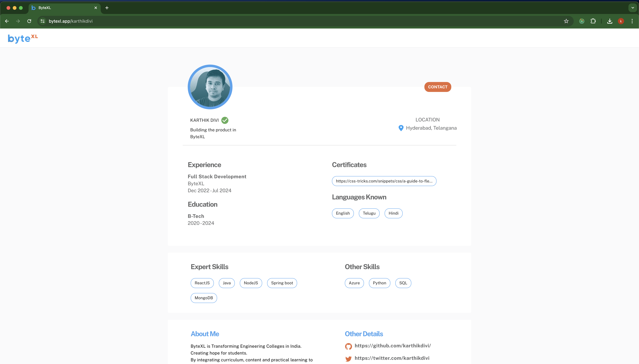
Task: Open a new browser tab
Action: [107, 8]
